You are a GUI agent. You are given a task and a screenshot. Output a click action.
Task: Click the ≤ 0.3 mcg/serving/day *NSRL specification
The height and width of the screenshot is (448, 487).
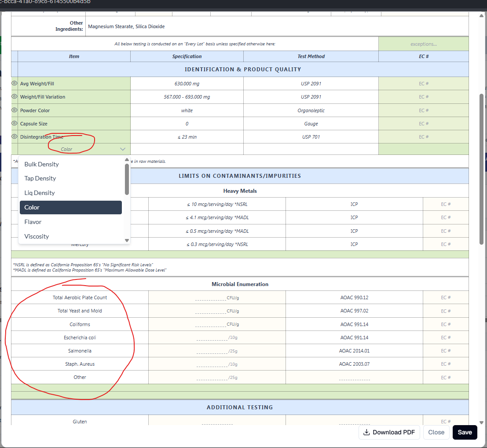point(217,244)
